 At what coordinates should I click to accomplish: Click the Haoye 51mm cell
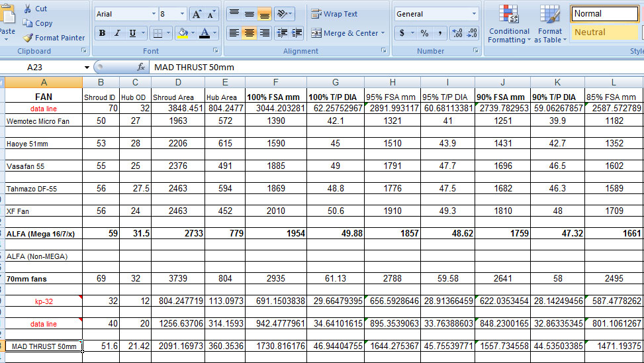tap(44, 144)
